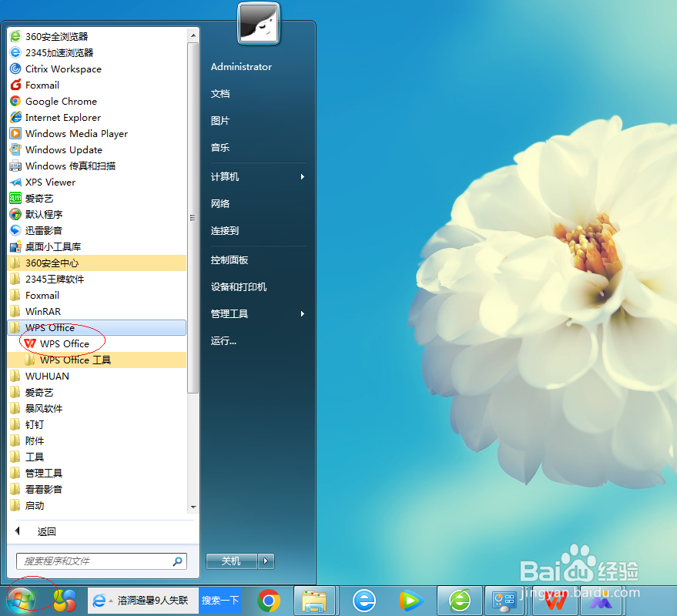Open 桌面小工具库
The height and width of the screenshot is (616, 677).
[97, 247]
